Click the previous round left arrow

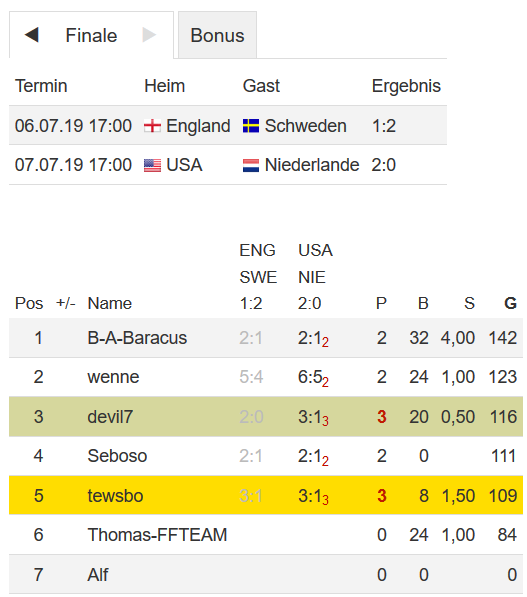click(32, 35)
